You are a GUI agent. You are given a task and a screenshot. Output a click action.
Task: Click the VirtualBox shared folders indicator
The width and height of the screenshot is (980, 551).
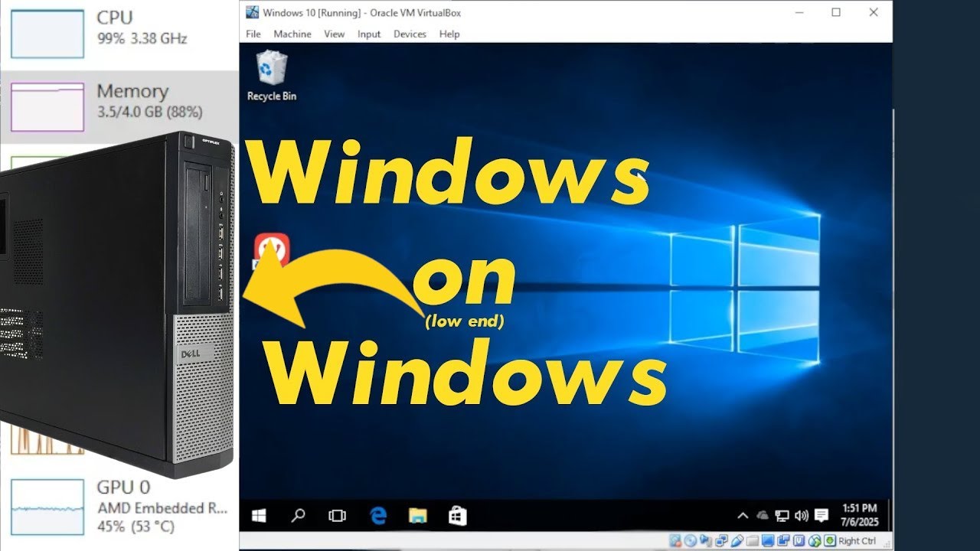(x=753, y=541)
